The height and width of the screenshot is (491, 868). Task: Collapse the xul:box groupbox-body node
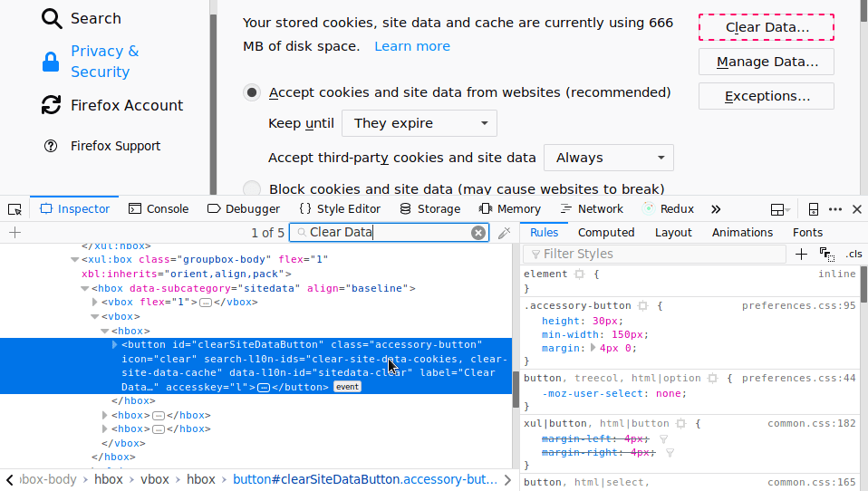coord(74,260)
